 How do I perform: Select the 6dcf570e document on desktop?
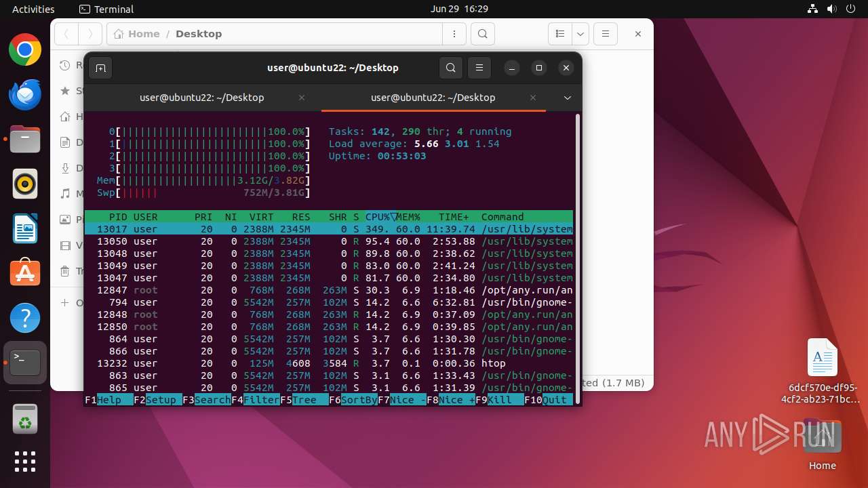(x=823, y=371)
